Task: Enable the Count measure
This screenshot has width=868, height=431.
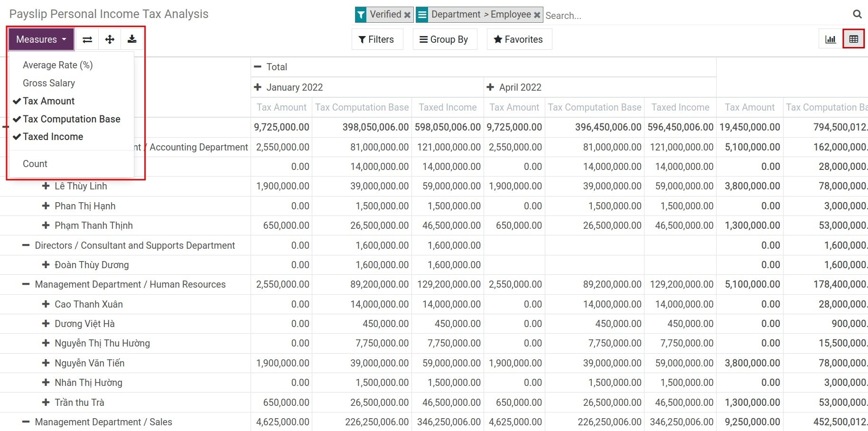Action: pos(35,163)
